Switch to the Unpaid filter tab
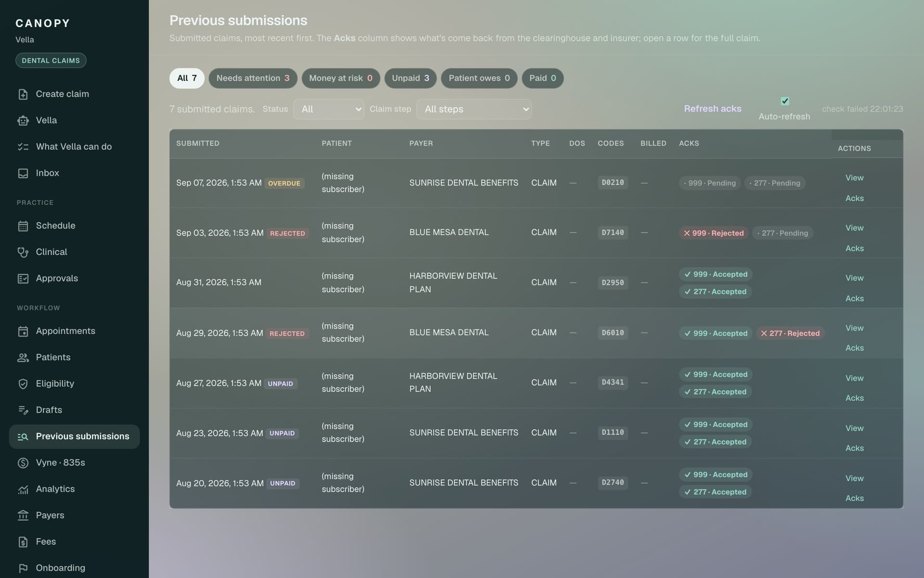 point(411,78)
